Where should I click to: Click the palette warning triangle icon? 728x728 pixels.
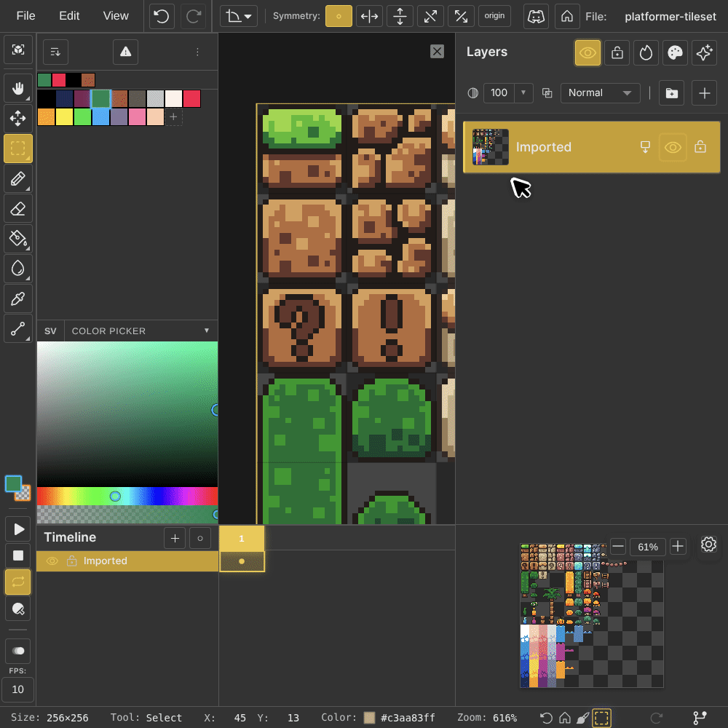[125, 52]
